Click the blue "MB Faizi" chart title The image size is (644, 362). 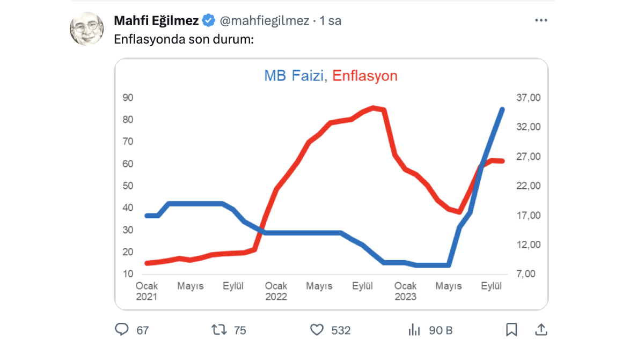tap(294, 76)
